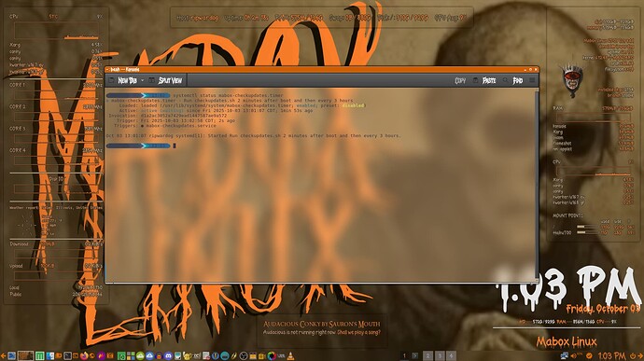Click 'mabox-checkupdates.service' text in terminal
Image resolution: width=644 pixels, height=361 pixels.
tap(181, 126)
